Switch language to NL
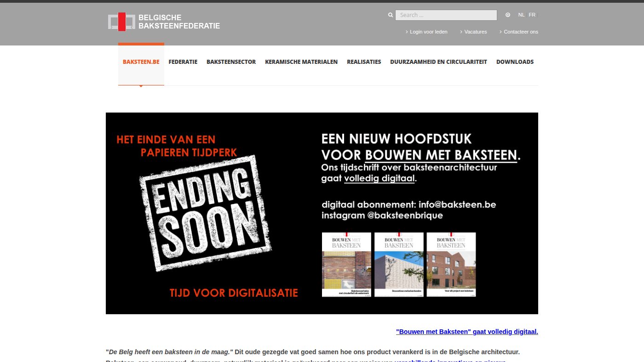Viewport: 644px width, 362px height. coord(521,15)
